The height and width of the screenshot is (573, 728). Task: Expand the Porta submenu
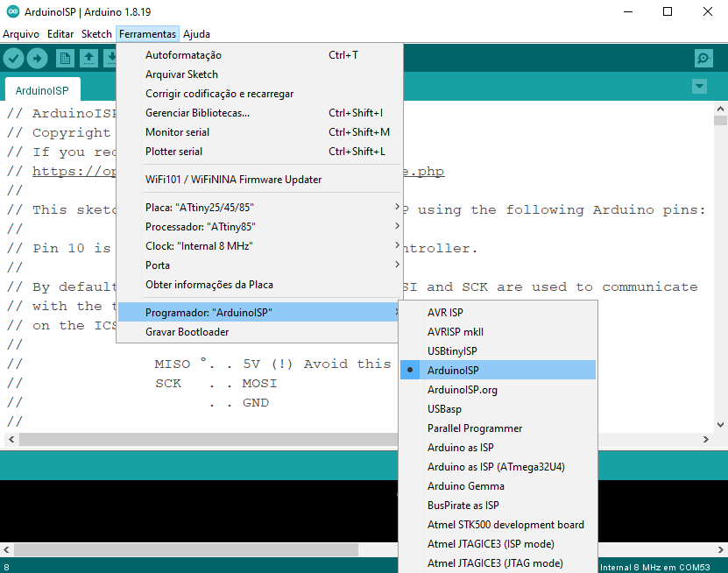coord(157,265)
